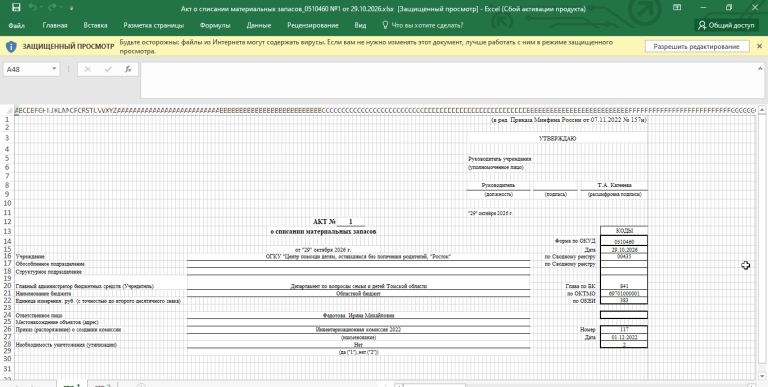Screen dimensions: 768x387
Task: Select the ОКТМО code 69701000001 cell
Action: pyautogui.click(x=624, y=293)
